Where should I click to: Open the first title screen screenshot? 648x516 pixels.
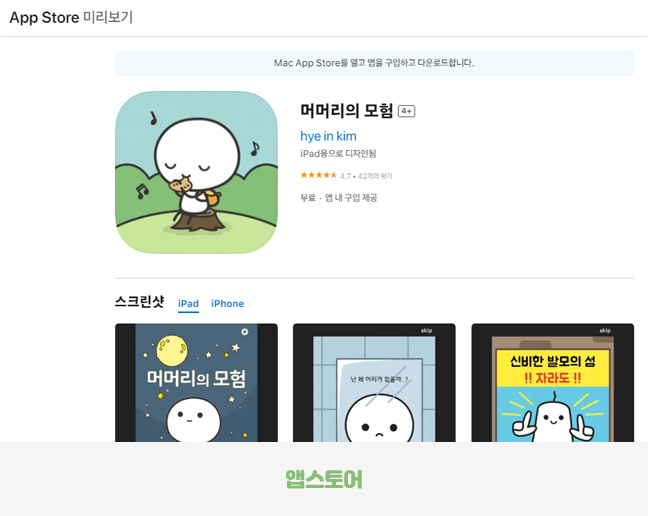[x=196, y=383]
